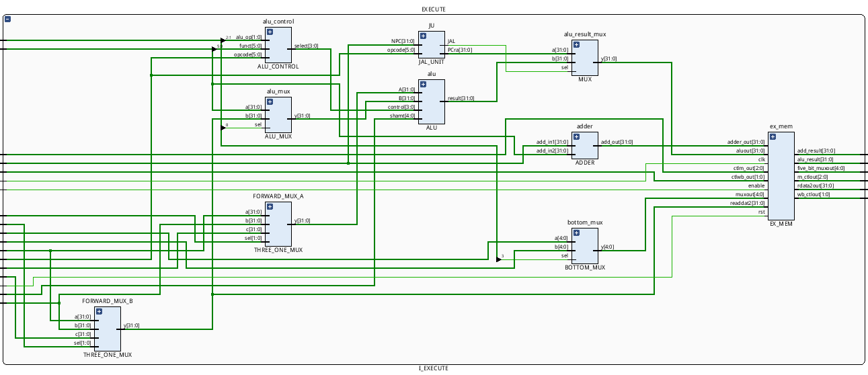The height and width of the screenshot is (375, 868).
Task: Click the ALU_CONTROL module name
Action: point(278,67)
